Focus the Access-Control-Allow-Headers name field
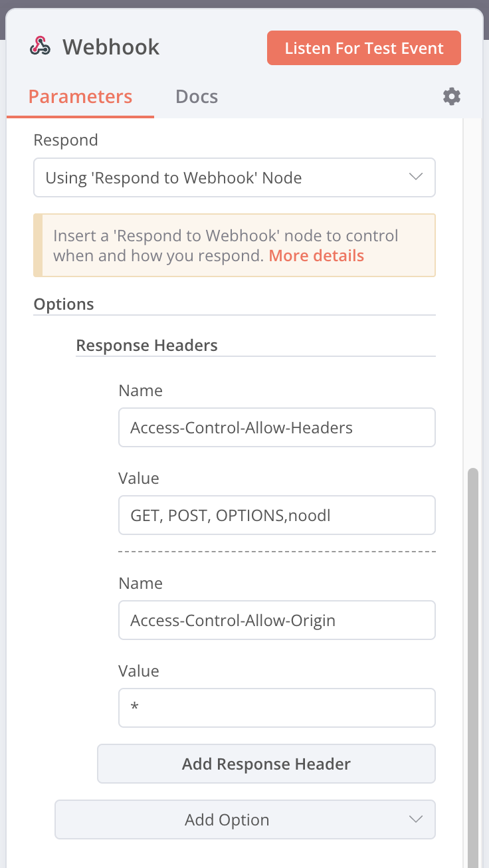489x868 pixels. coord(277,427)
